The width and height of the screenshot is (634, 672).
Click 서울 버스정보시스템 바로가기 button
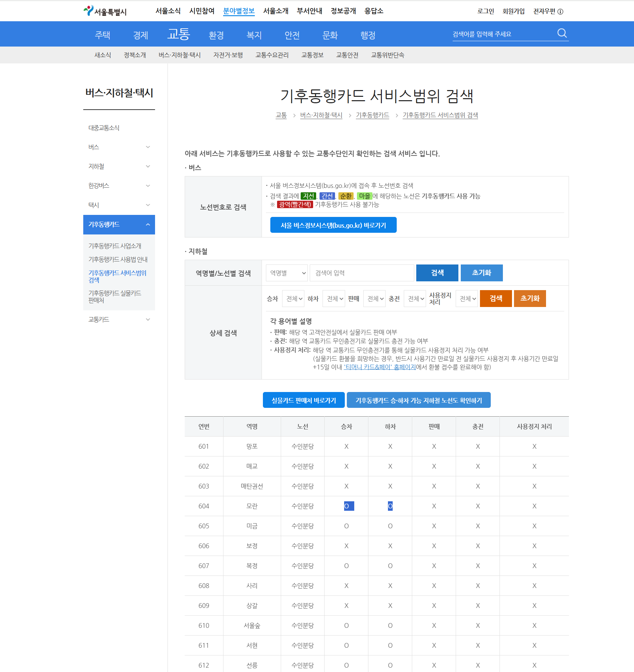click(333, 225)
